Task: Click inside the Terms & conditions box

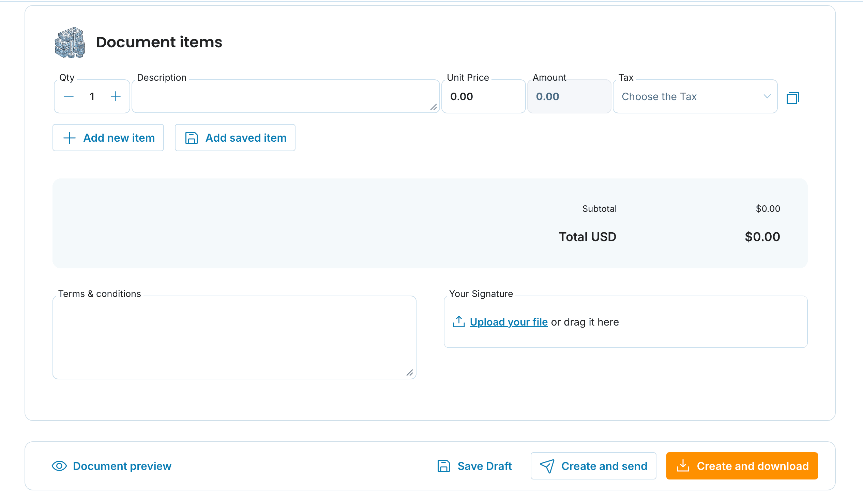Action: pos(234,337)
